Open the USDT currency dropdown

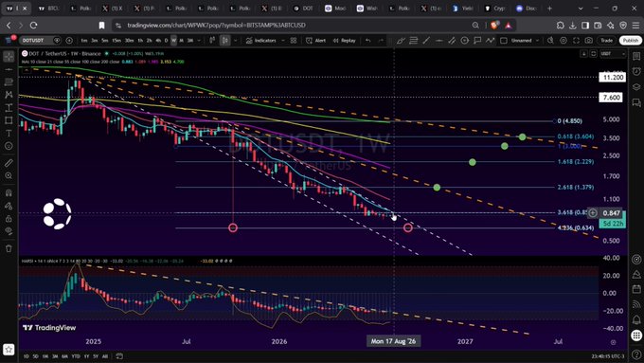[613, 54]
